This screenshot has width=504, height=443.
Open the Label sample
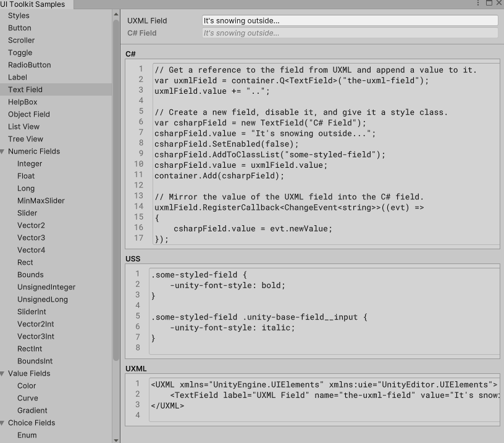tap(18, 77)
